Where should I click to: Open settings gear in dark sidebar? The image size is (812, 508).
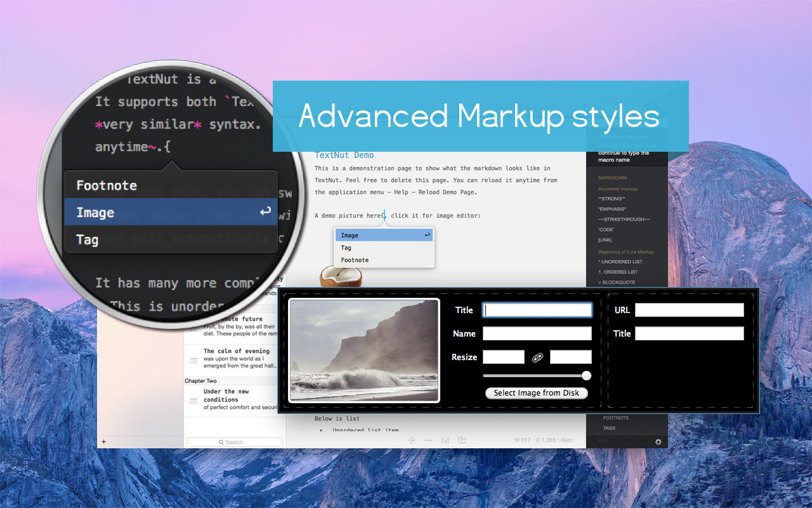click(658, 441)
